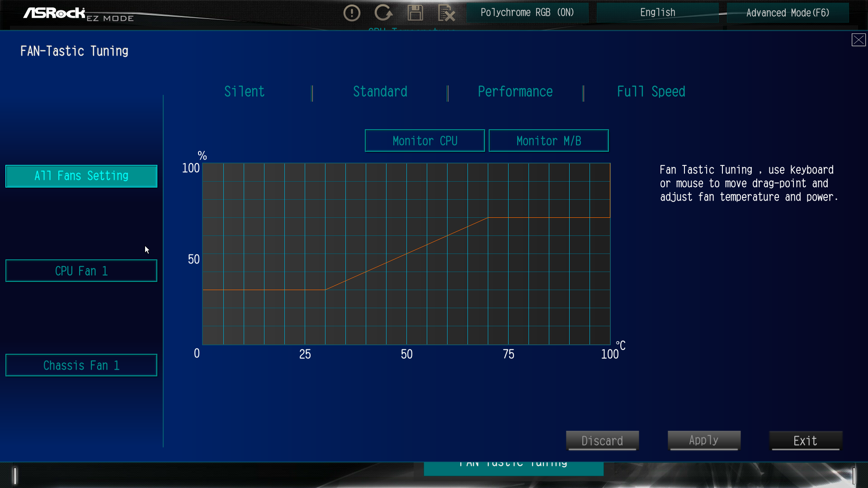Toggle Monitor CPU temperature source

click(425, 141)
